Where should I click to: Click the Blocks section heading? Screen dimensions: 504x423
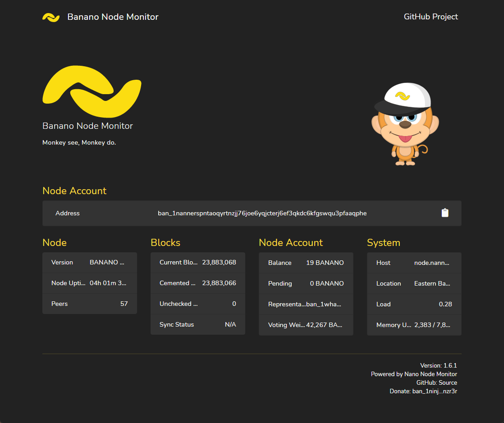[165, 242]
